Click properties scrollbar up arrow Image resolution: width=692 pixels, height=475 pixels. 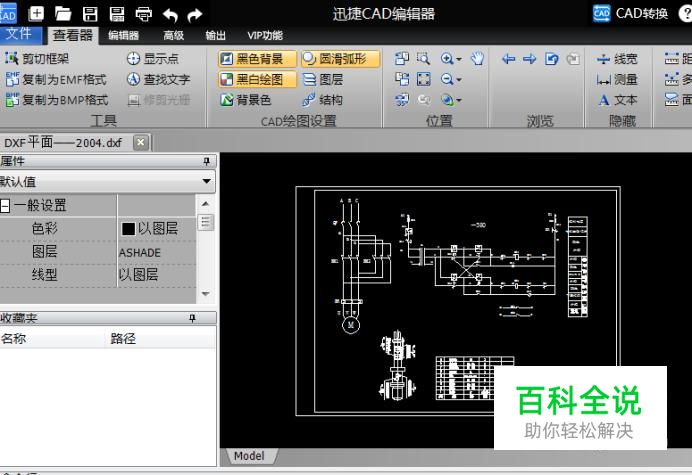(205, 204)
